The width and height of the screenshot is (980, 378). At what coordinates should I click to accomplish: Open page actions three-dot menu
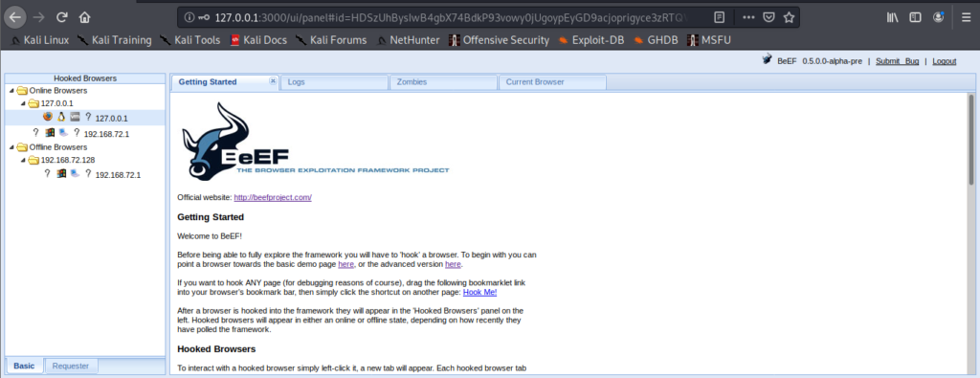pos(748,17)
